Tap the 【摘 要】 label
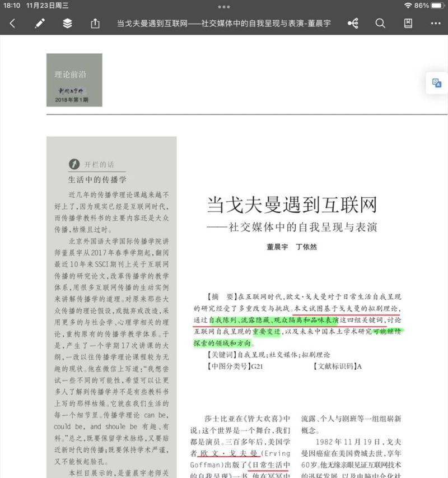Viewport: 448px width, 478px height. [x=221, y=296]
